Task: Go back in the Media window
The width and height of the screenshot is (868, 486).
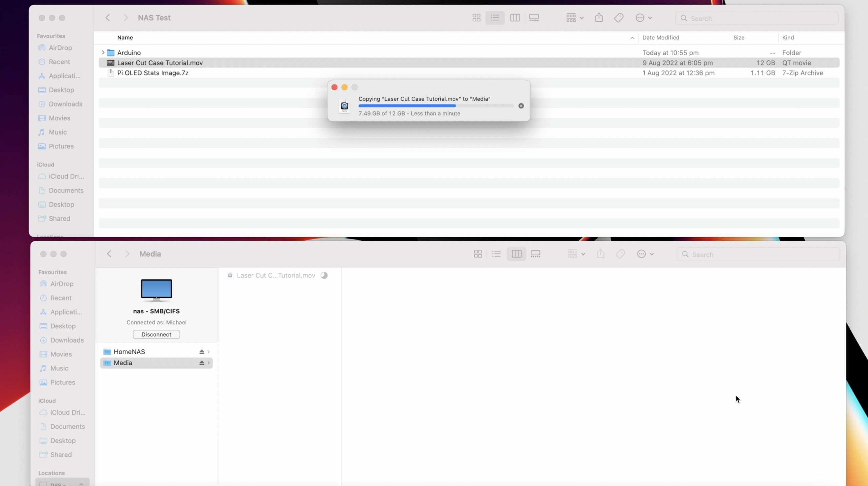Action: point(109,254)
